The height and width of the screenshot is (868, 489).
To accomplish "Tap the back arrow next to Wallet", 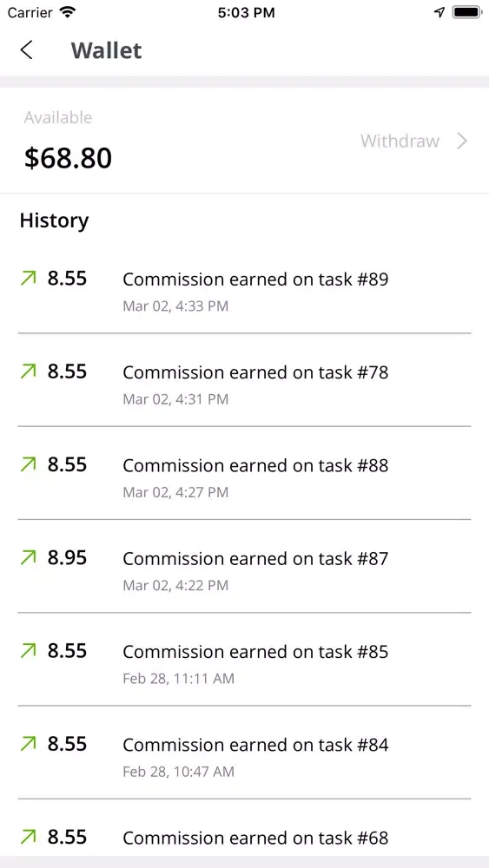I will (x=26, y=49).
